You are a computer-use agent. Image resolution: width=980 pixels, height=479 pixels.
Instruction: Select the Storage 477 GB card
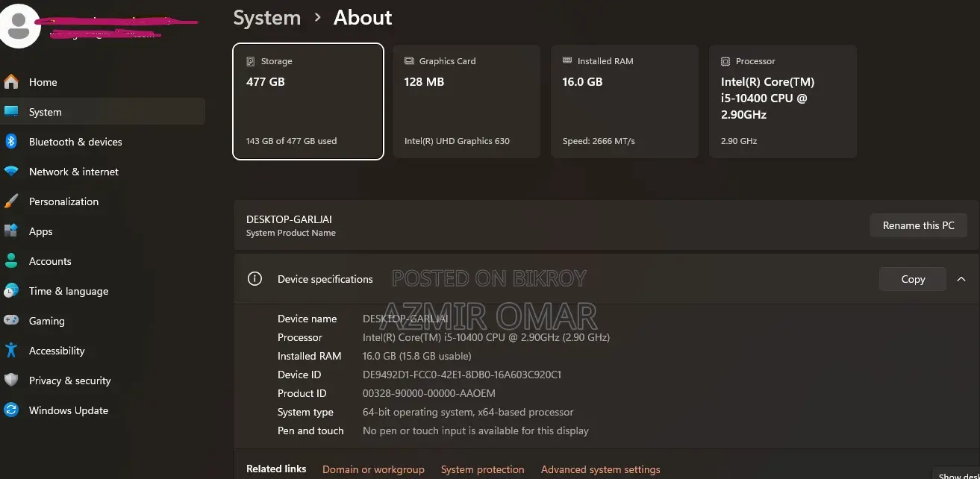pos(308,101)
